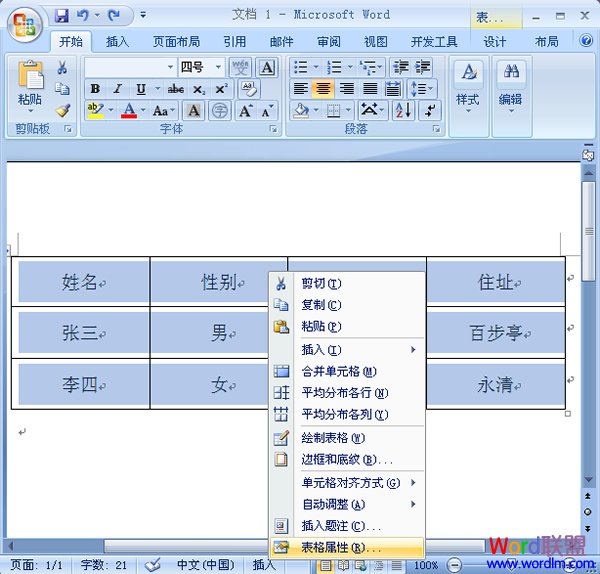
Task: Open Paragraph dialog launcher in 段落 group
Action: click(437, 129)
